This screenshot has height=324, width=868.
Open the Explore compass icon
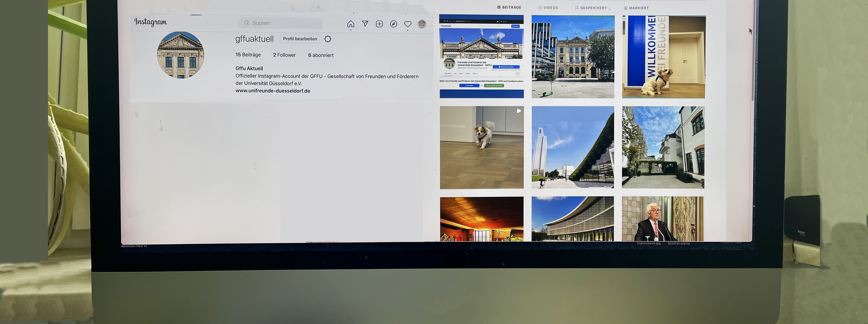393,24
